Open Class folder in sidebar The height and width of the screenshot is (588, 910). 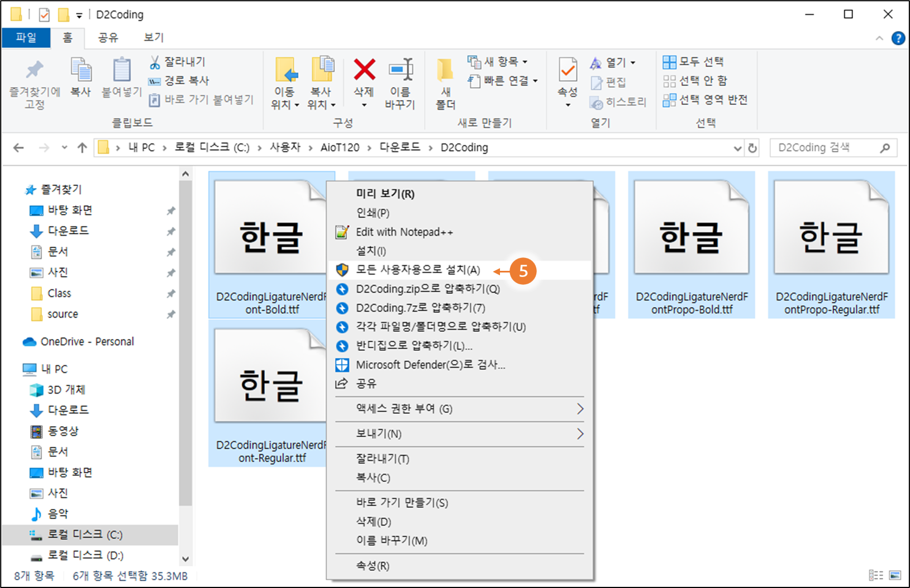click(51, 293)
